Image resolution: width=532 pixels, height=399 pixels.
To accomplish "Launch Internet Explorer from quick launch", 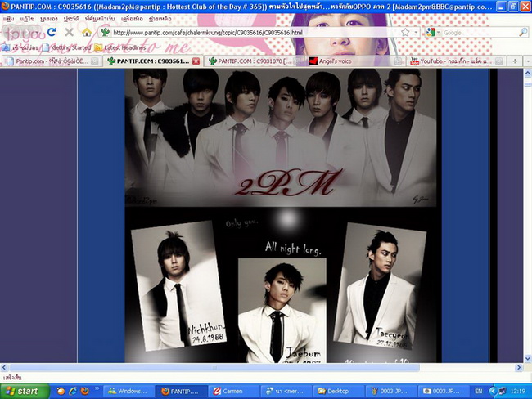I will click(73, 391).
